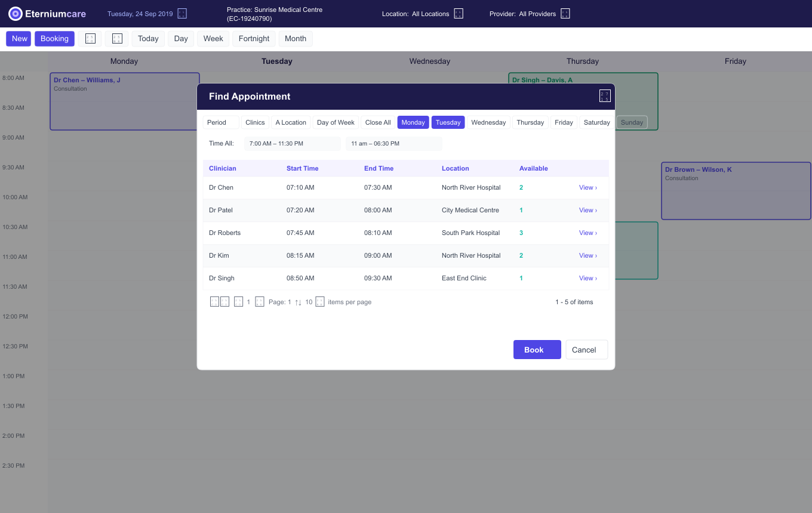Open the All Providers dropdown
This screenshot has height=513, width=812.
point(565,14)
